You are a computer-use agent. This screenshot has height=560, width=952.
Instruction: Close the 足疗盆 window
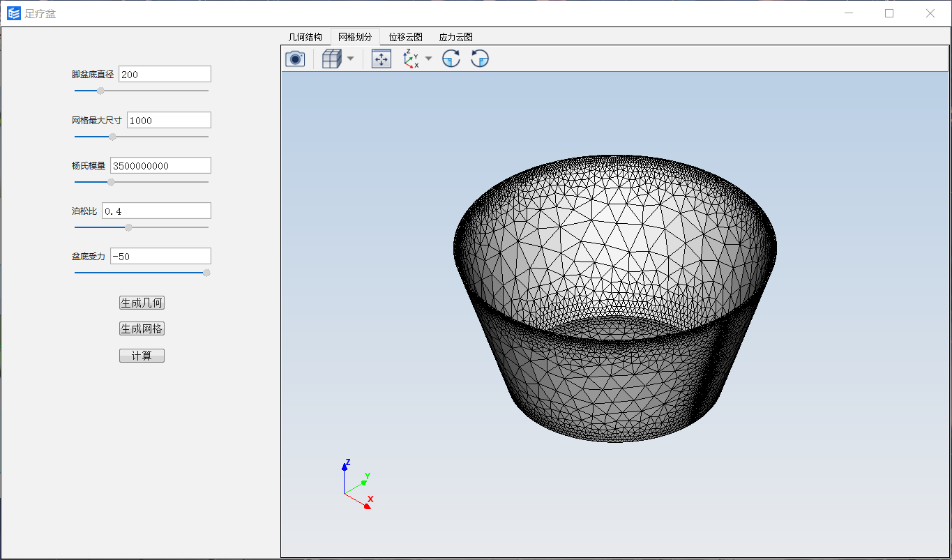(x=930, y=13)
